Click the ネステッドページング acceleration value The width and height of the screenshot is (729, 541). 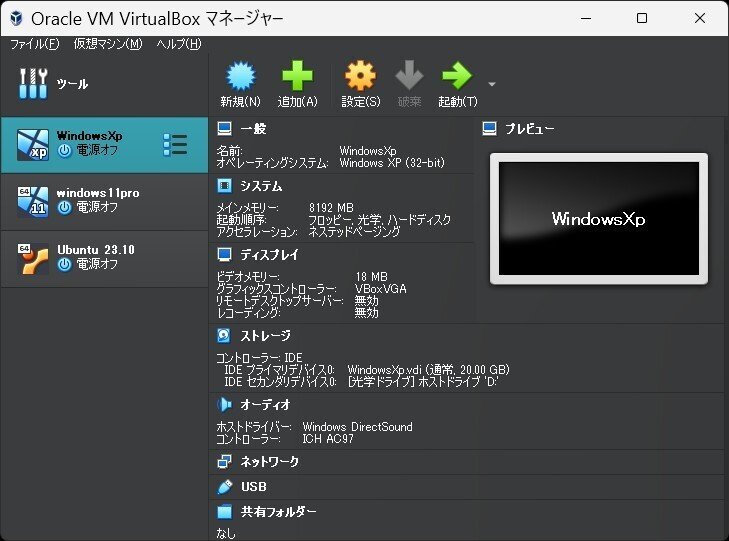[354, 231]
